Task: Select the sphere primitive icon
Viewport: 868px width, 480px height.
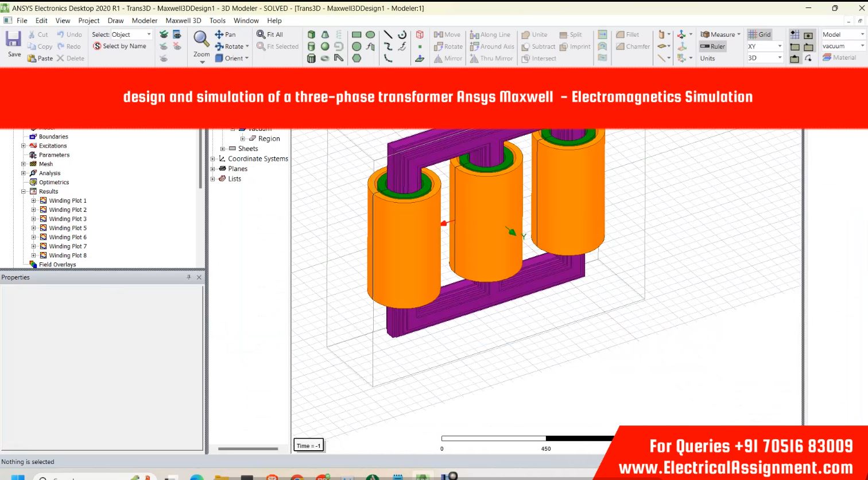Action: [325, 47]
